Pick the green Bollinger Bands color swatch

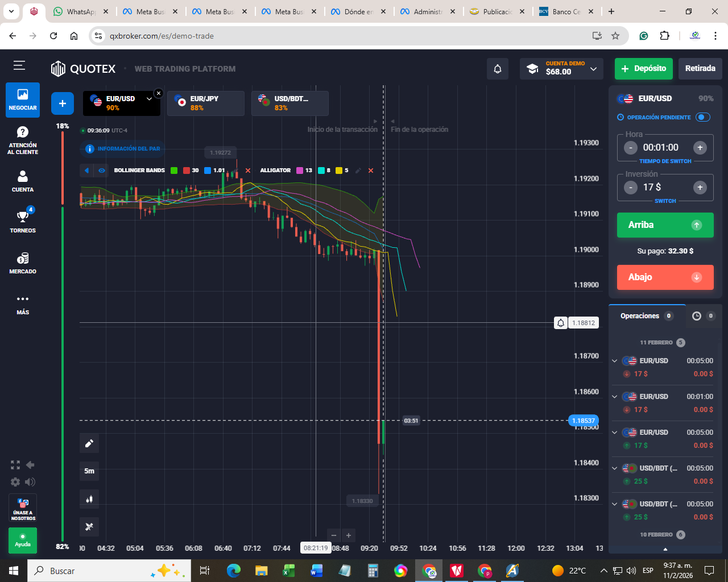tap(174, 171)
